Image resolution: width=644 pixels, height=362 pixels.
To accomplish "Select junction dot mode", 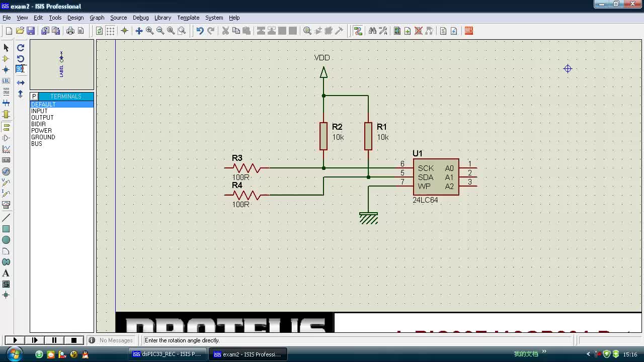I will click(x=6, y=69).
